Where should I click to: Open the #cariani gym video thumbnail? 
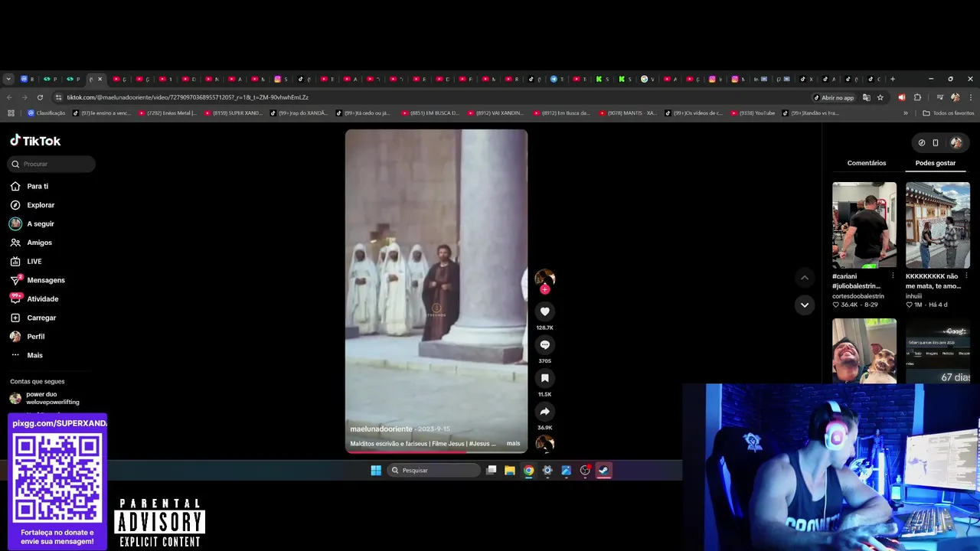864,225
